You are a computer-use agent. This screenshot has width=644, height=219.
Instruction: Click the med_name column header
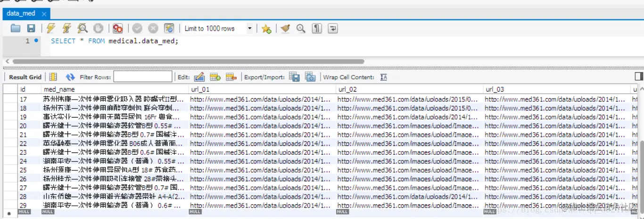tap(115, 89)
